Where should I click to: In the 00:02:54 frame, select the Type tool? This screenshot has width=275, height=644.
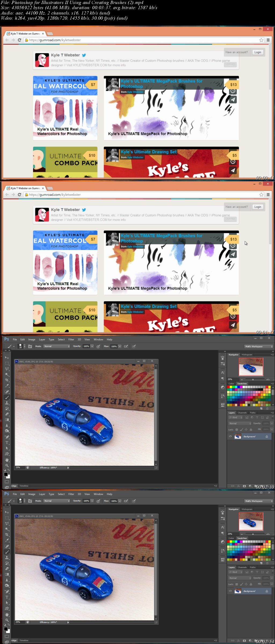7,597
